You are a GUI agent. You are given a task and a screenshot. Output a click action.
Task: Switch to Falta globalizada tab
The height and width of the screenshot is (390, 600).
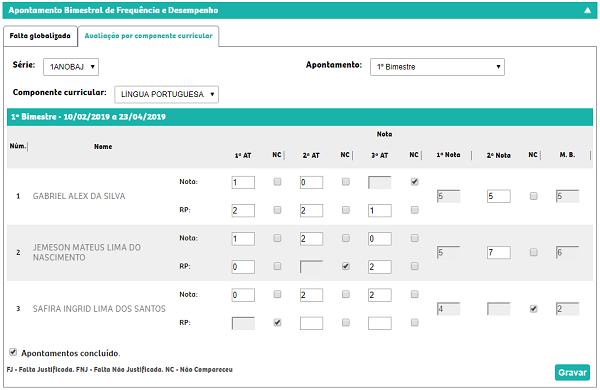coord(40,36)
